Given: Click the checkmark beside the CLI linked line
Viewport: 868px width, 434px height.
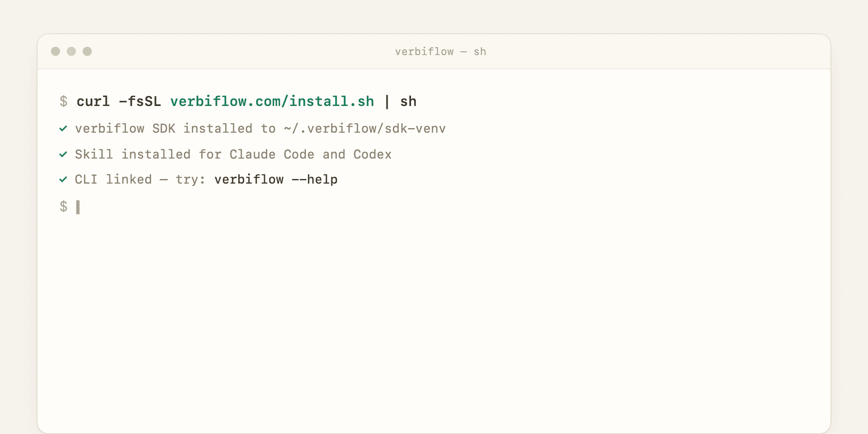Looking at the screenshot, I should 63,179.
